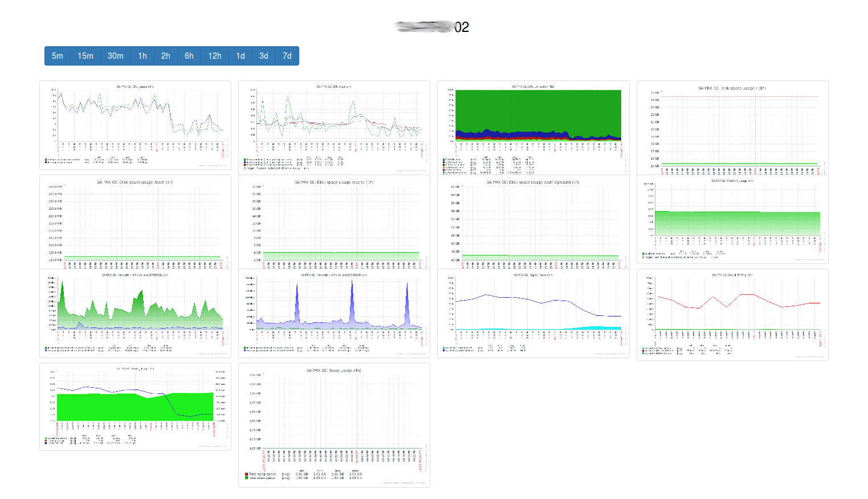Screen dimensions: 868x499
Task: Open the Disk space usage /var/log/squid graph
Action: tap(533, 221)
